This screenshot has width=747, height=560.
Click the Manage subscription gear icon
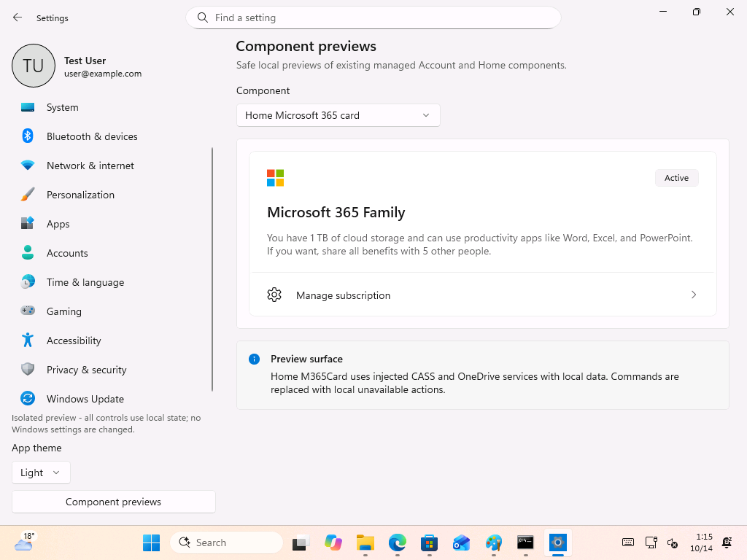[x=274, y=295]
